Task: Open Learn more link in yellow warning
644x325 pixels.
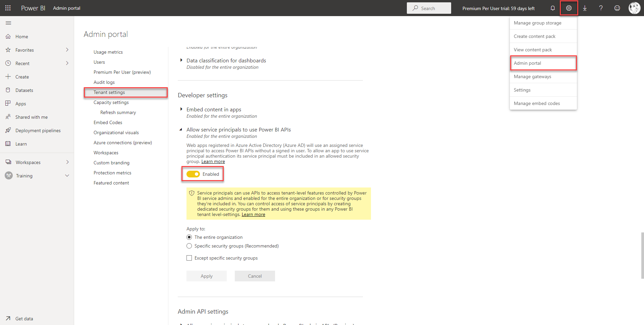Action: coord(253,214)
